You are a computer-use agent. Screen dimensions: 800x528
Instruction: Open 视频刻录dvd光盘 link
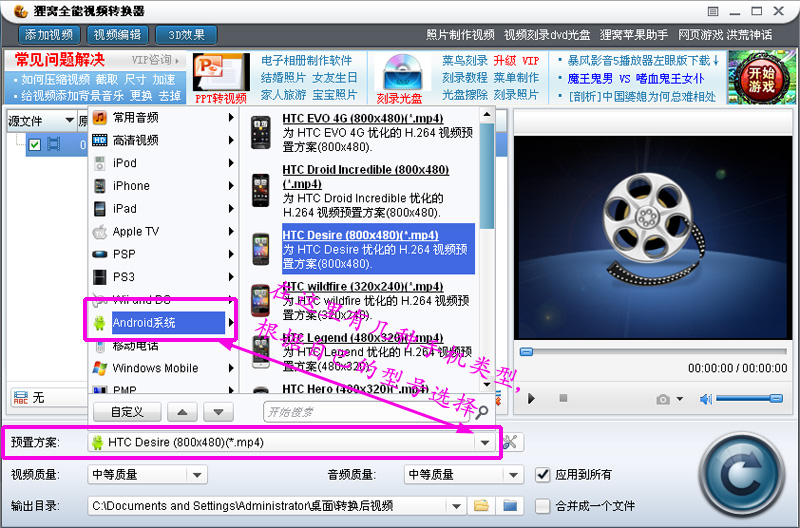coord(547,35)
